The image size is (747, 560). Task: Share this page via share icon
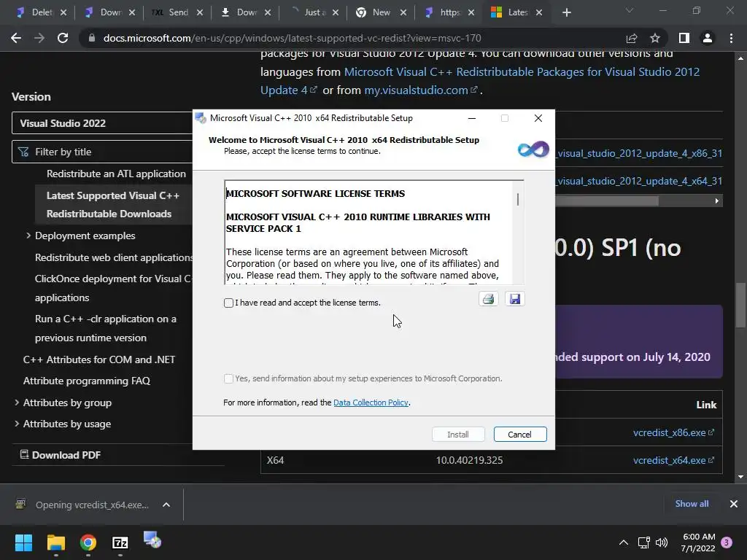point(632,38)
